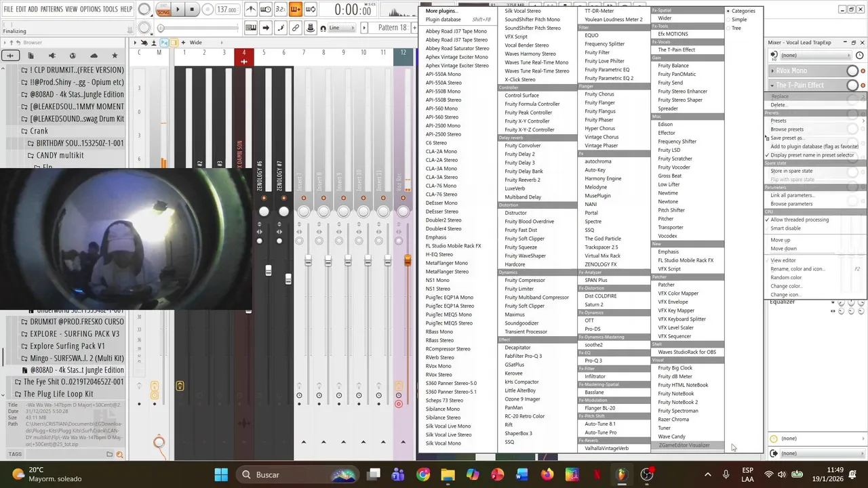Click the transport play button
The height and width of the screenshot is (488, 868).
click(178, 9)
